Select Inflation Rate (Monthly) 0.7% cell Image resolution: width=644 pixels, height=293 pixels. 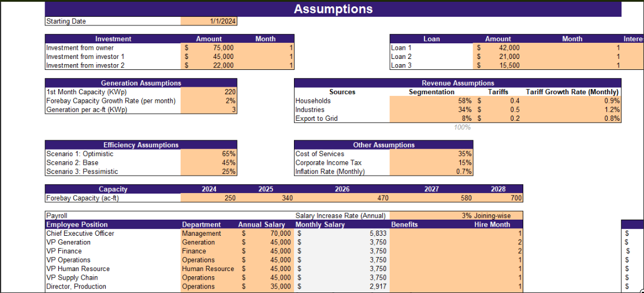[431, 172]
